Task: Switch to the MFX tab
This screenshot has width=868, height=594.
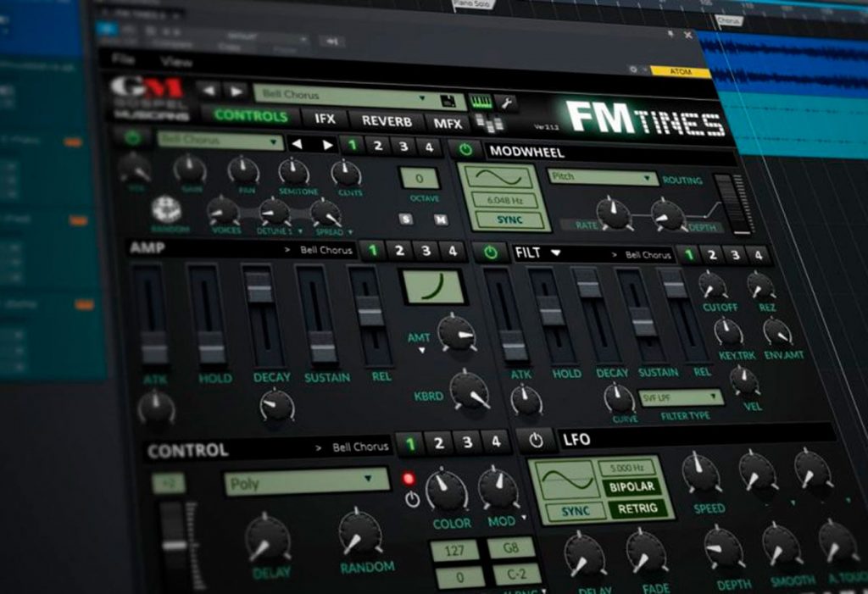Action: click(448, 124)
